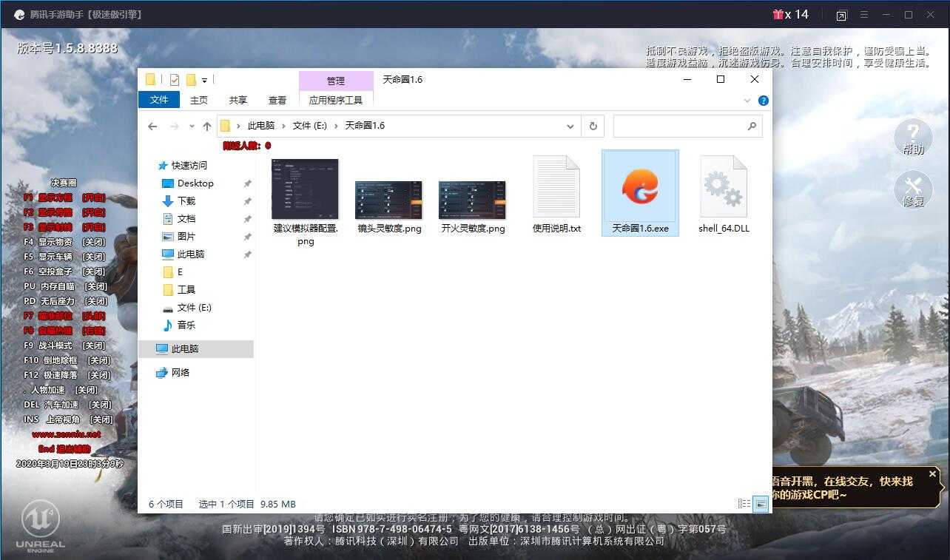Open the 应用程序工具 ribbon tab
The height and width of the screenshot is (560, 950).
click(336, 100)
